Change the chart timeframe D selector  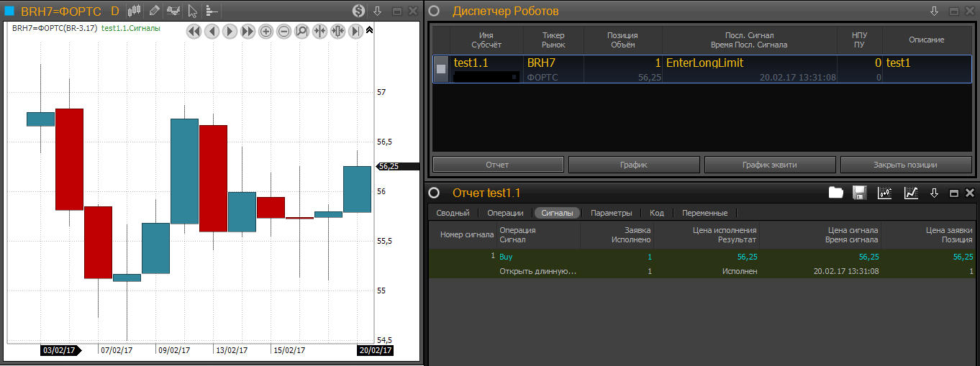115,11
